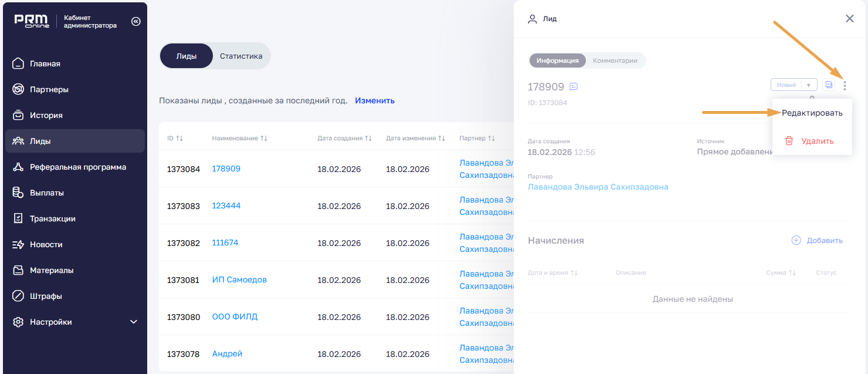Click the comment icon next to 178909

click(574, 87)
